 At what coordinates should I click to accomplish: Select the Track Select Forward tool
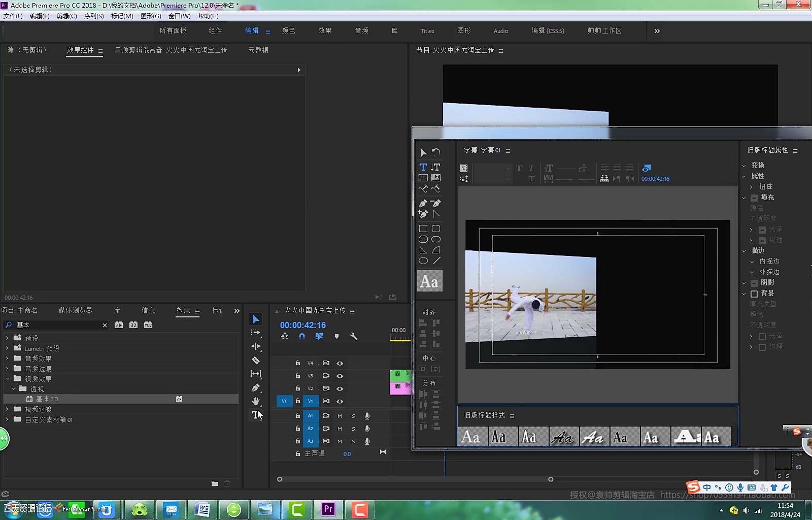click(256, 333)
